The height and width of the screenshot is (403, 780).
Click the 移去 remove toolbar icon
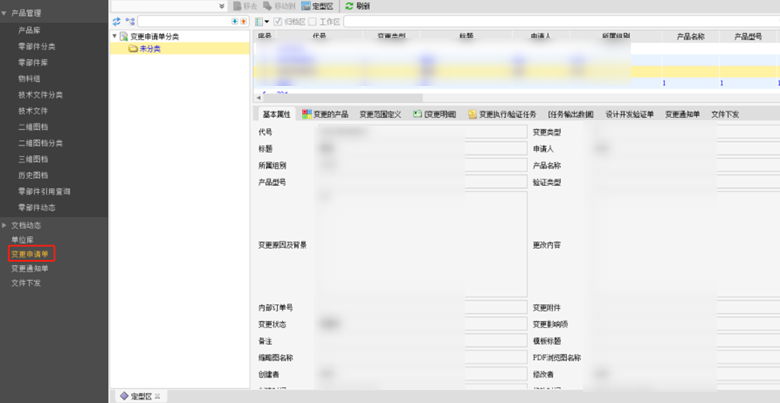(x=237, y=6)
